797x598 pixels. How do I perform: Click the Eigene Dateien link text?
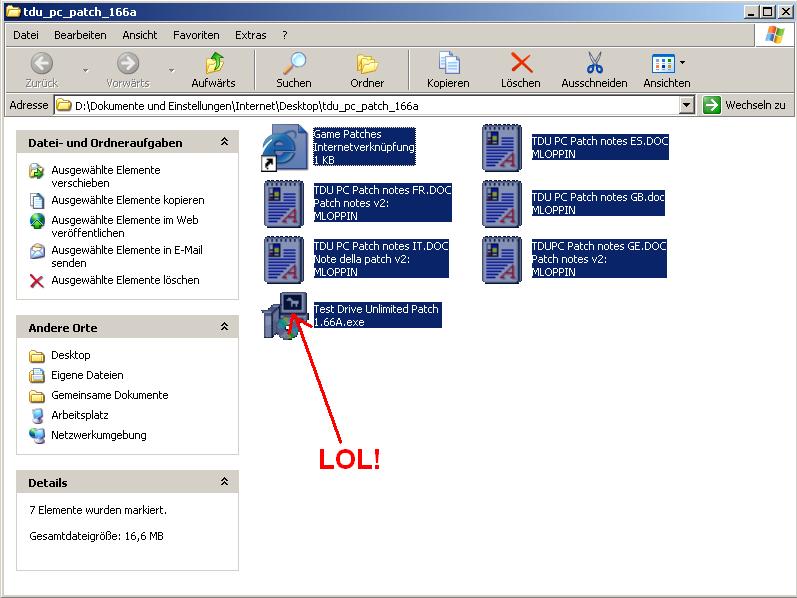87,375
